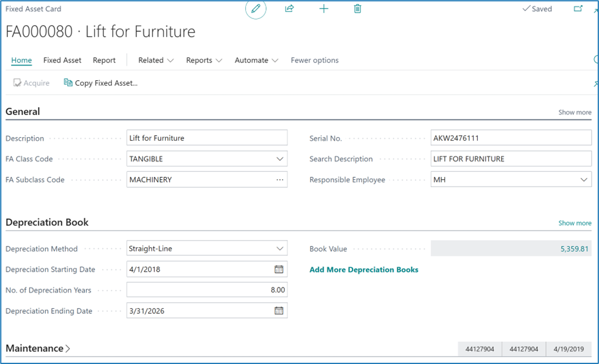
Task: Click the page title FA000080 Lift for Furniture
Action: click(x=100, y=31)
